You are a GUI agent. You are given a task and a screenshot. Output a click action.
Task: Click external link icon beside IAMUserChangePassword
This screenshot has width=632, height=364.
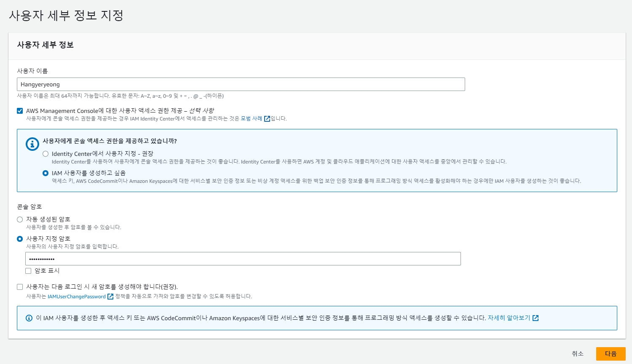coord(110,297)
